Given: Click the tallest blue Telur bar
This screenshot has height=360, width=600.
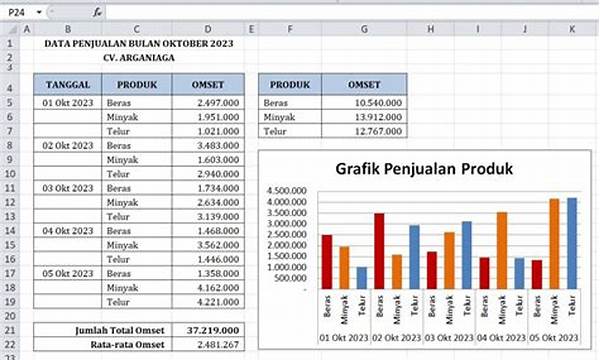Looking at the screenshot, I should click(572, 243).
